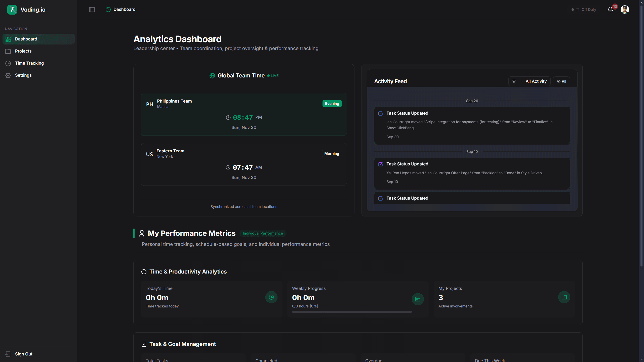Click the Morning badge on Eastern Team

(x=332, y=154)
